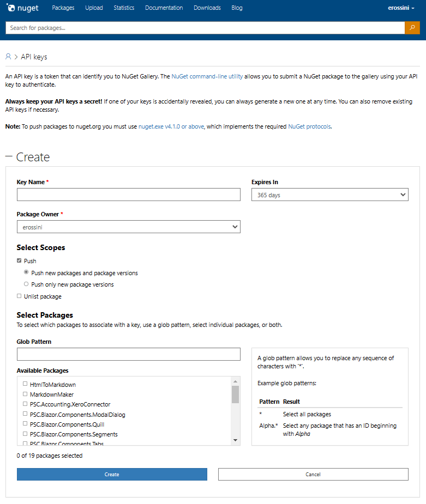This screenshot has height=504, width=426.
Task: Collapse the Create section
Action: (9, 157)
